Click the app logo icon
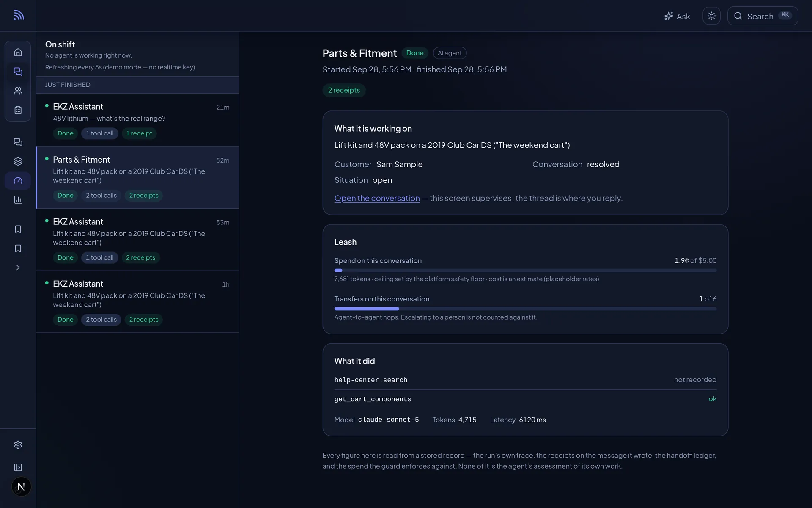The image size is (812, 508). [18, 15]
